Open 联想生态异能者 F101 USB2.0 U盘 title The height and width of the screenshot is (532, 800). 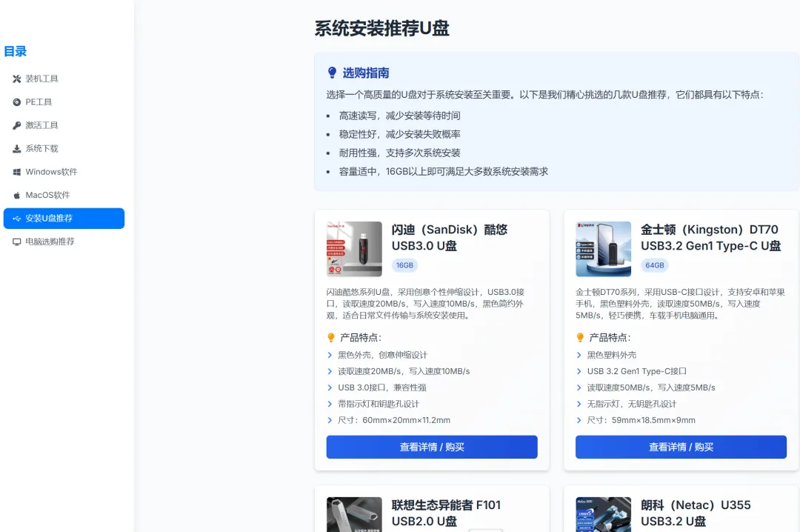point(446,513)
